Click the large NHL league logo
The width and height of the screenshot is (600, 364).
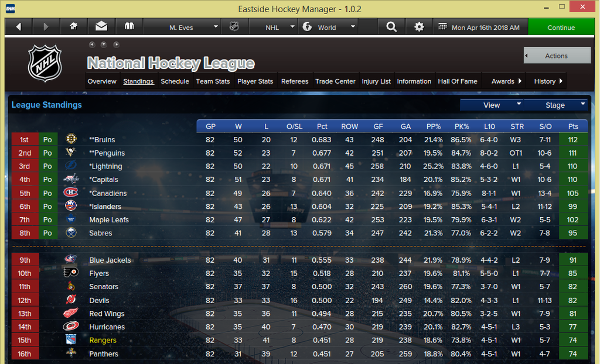pyautogui.click(x=45, y=63)
